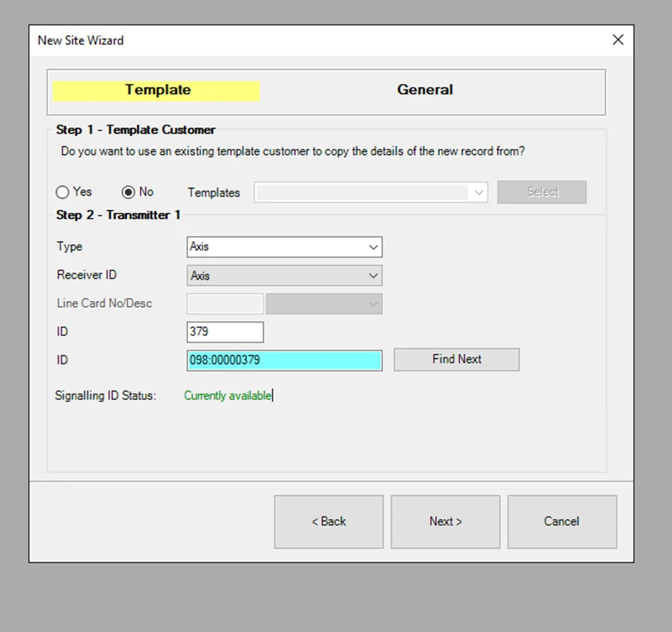Go to the Next wizard page

click(x=445, y=522)
